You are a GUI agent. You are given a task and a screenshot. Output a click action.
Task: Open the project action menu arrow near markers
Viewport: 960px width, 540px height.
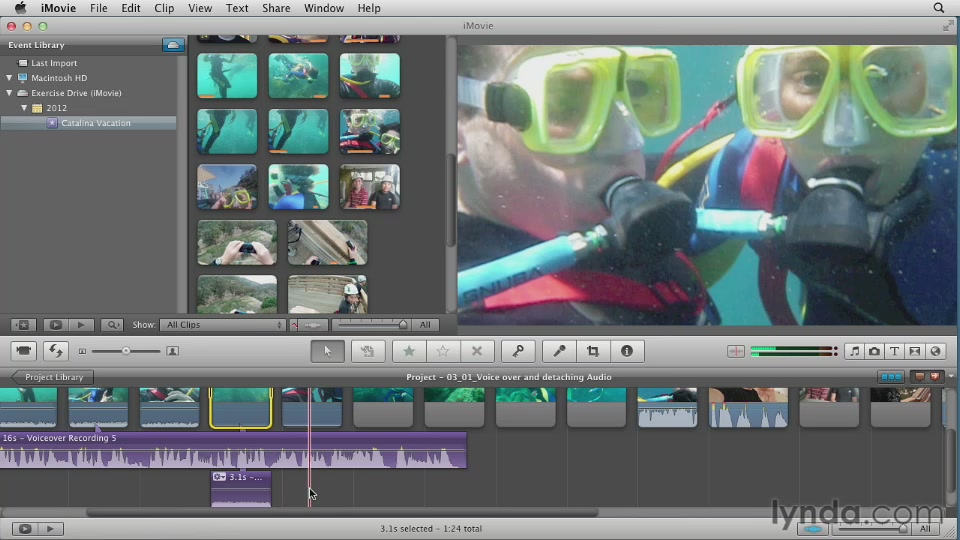(951, 377)
